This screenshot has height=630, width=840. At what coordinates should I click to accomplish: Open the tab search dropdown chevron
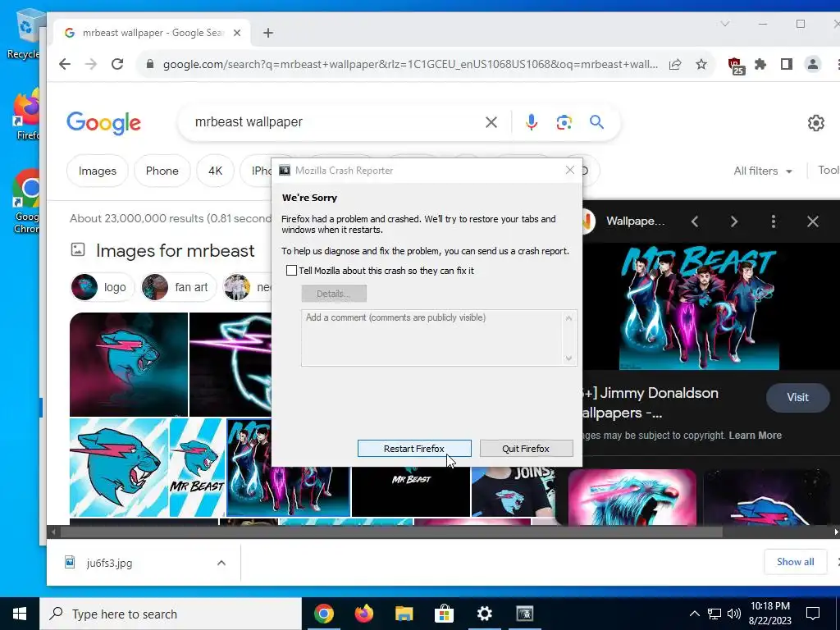click(x=725, y=24)
